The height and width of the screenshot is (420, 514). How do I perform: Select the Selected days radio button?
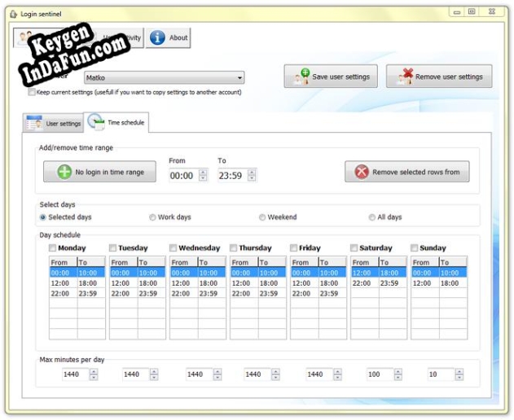(x=42, y=217)
